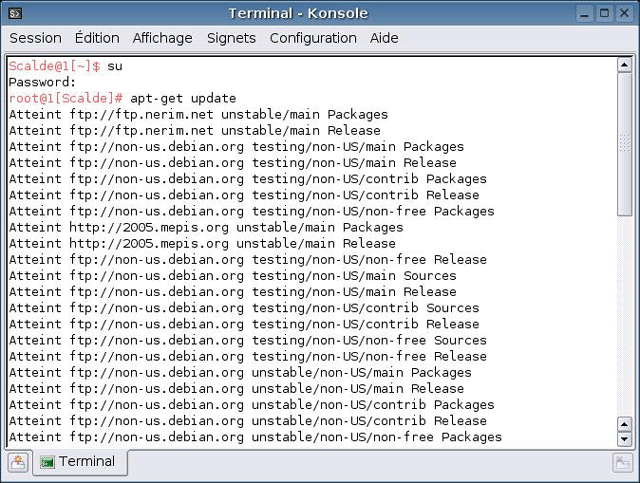Minimize the Konsole window
640x483 pixels.
[x=585, y=13]
